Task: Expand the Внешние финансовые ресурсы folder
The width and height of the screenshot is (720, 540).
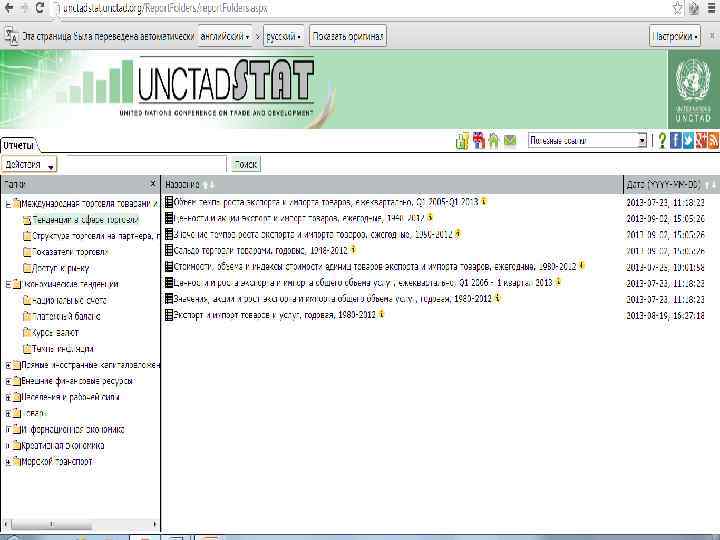Action: 8,381
